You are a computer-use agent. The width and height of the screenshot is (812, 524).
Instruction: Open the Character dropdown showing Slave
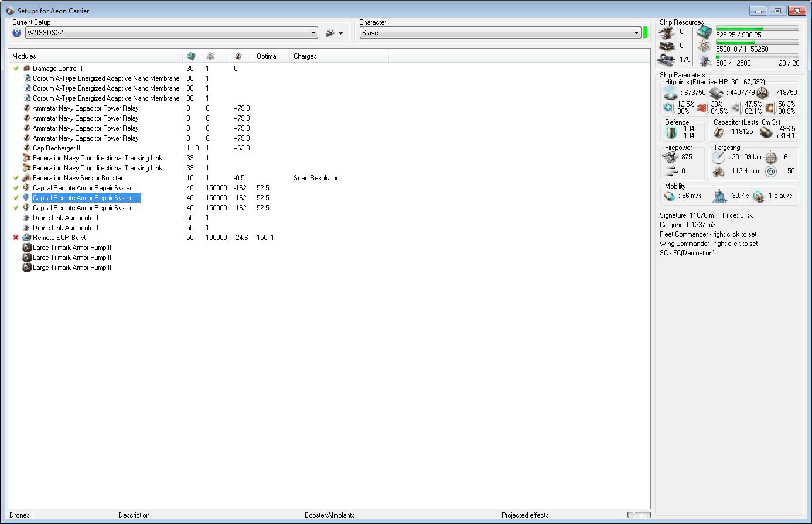[x=500, y=33]
